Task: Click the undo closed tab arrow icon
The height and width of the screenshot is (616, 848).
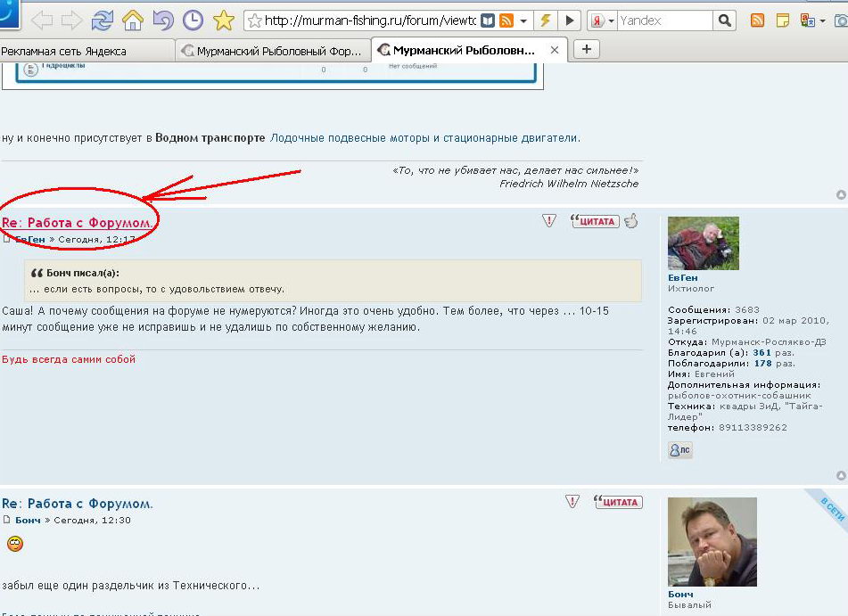Action: (162, 20)
